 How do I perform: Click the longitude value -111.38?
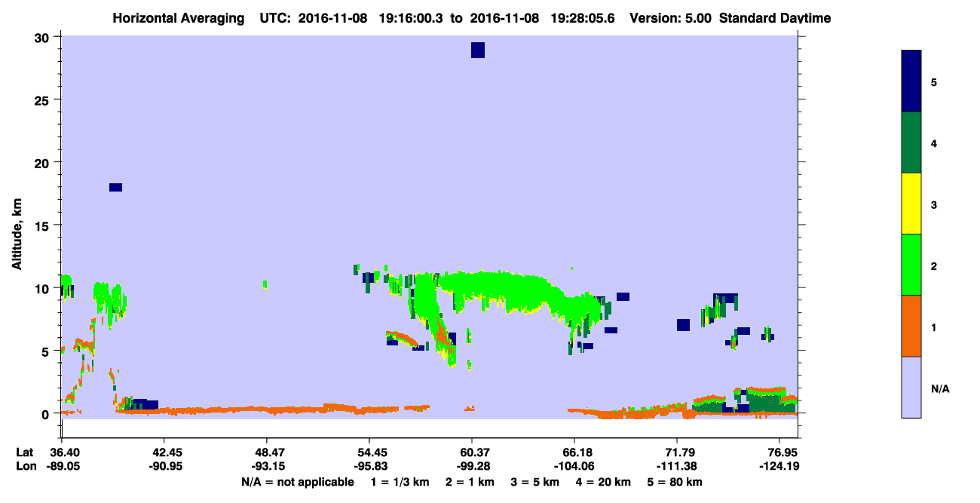click(677, 466)
